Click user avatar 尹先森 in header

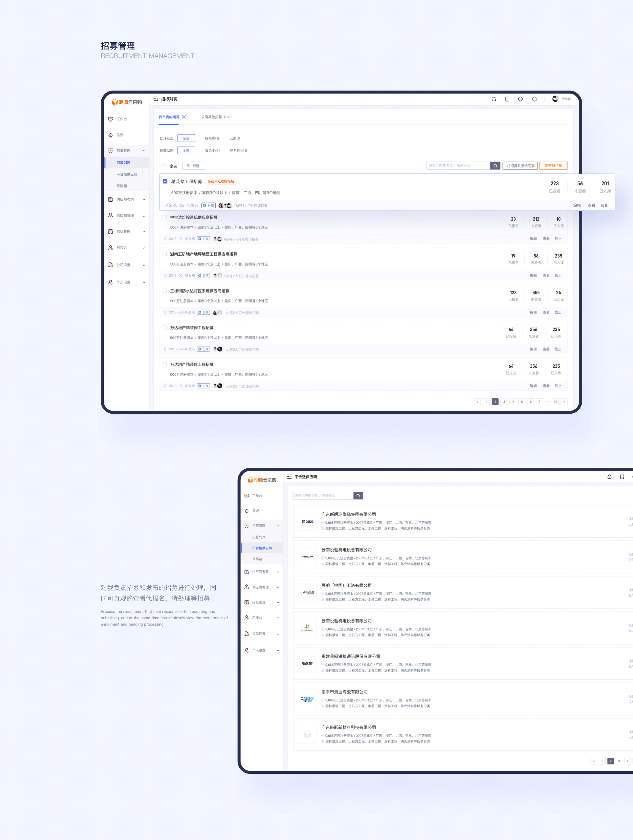click(x=555, y=99)
